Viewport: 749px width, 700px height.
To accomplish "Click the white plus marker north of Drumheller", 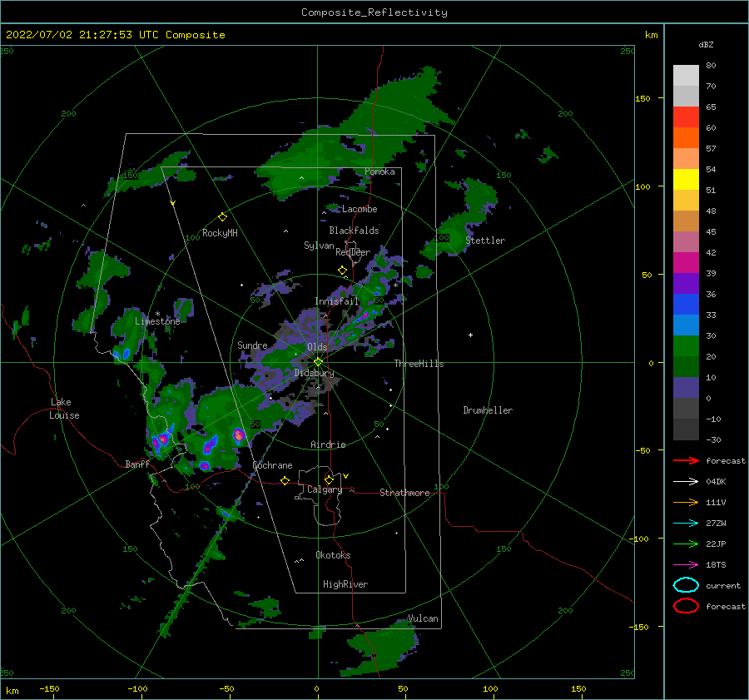I will click(x=470, y=335).
